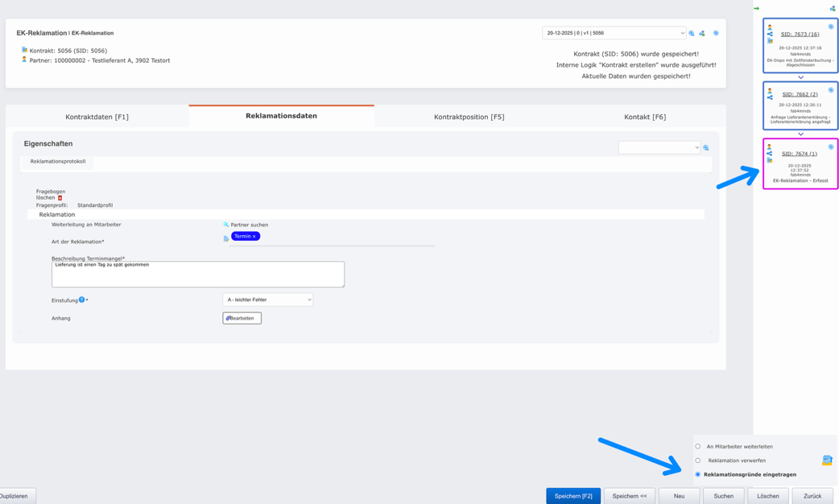This screenshot has width=839, height=504.
Task: Click the blue help icon beside Einstufung
Action: click(81, 300)
